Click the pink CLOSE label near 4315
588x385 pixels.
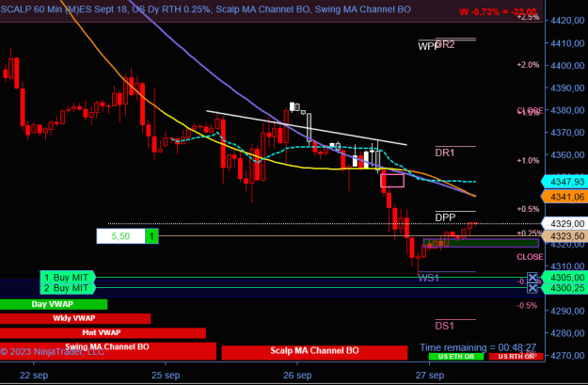pos(530,257)
